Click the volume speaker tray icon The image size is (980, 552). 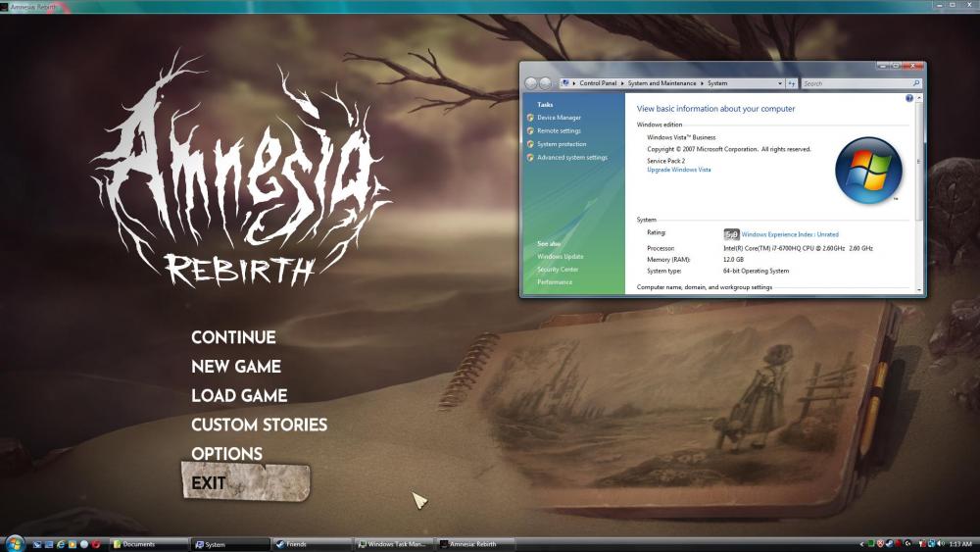[x=941, y=544]
